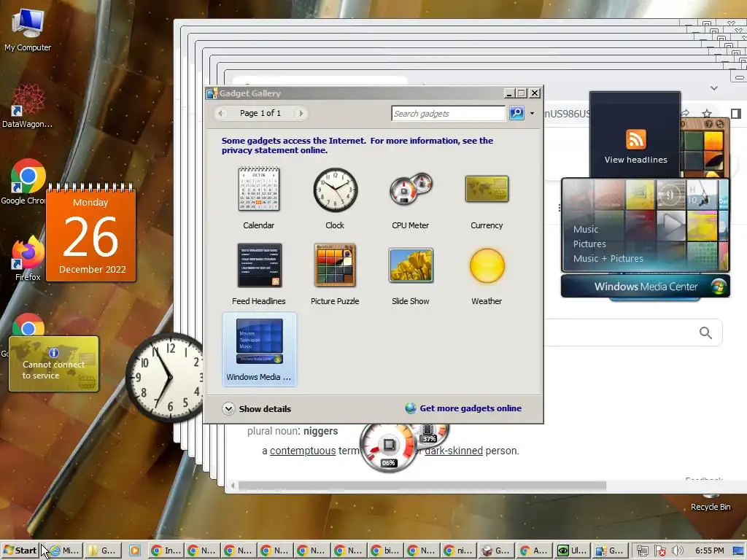This screenshot has height=560, width=747.
Task: Click the media player quick launch icon
Action: click(135, 551)
